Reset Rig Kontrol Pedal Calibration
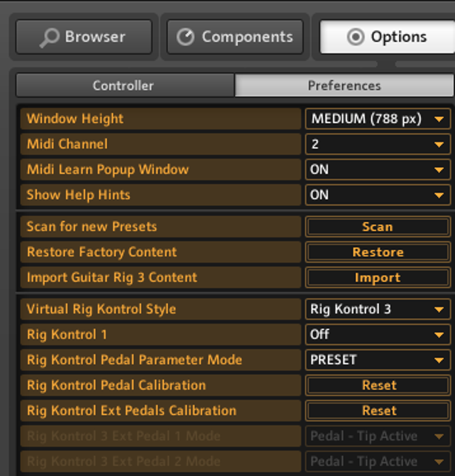This screenshot has width=455, height=476. 377,385
